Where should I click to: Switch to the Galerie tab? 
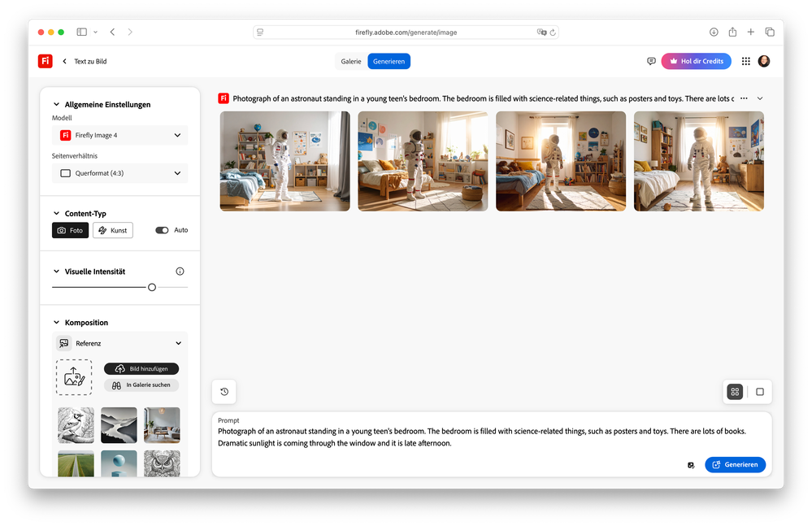pos(351,61)
